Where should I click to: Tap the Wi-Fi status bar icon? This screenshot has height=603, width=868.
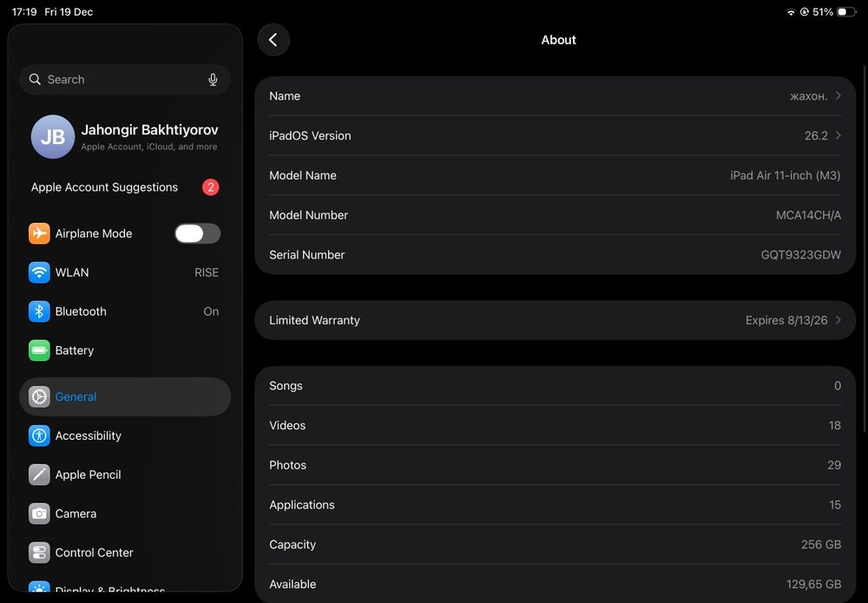[791, 12]
